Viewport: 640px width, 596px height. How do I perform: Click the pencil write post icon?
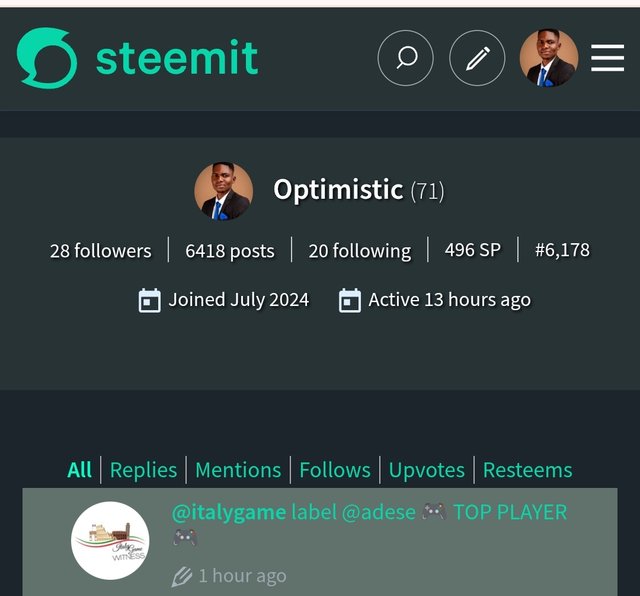tap(477, 58)
